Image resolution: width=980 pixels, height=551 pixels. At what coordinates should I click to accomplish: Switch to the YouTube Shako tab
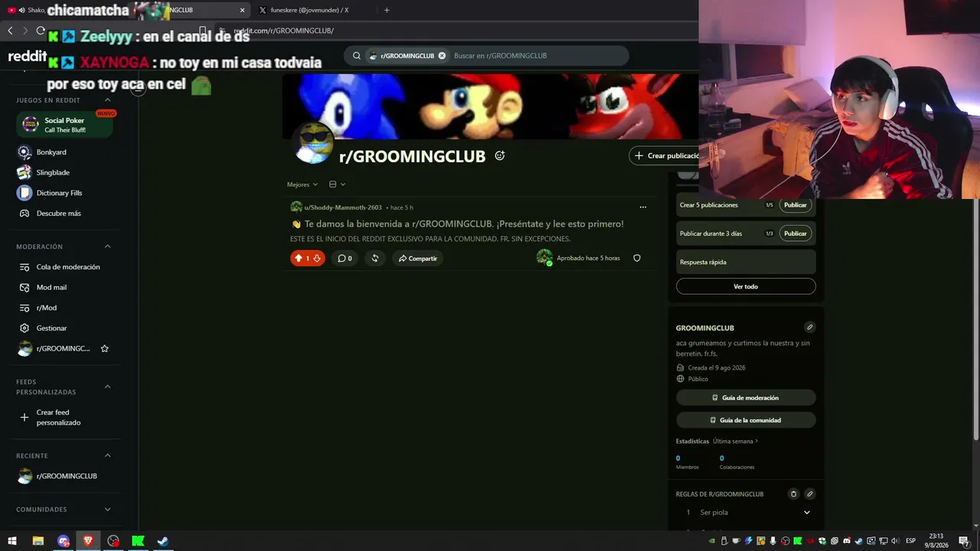26,10
